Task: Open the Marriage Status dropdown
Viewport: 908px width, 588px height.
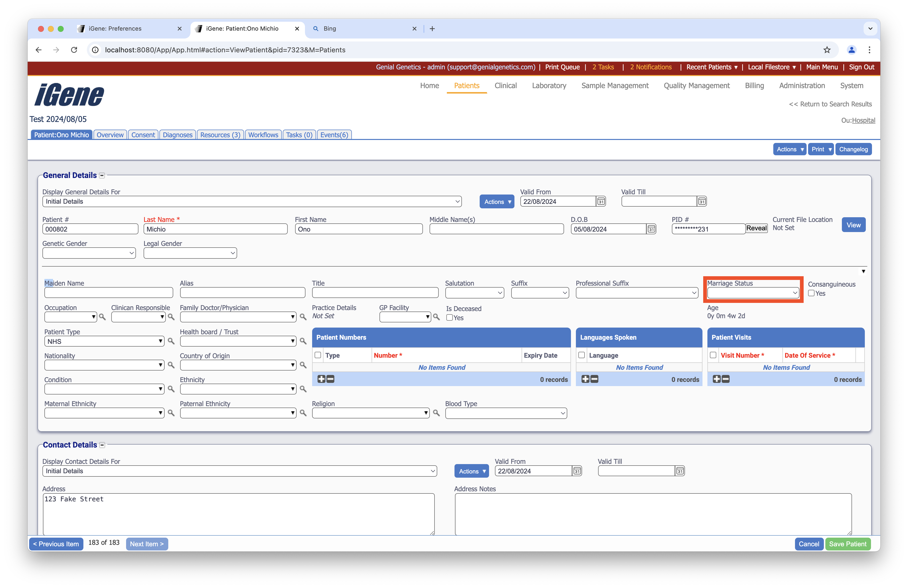Action: [753, 293]
